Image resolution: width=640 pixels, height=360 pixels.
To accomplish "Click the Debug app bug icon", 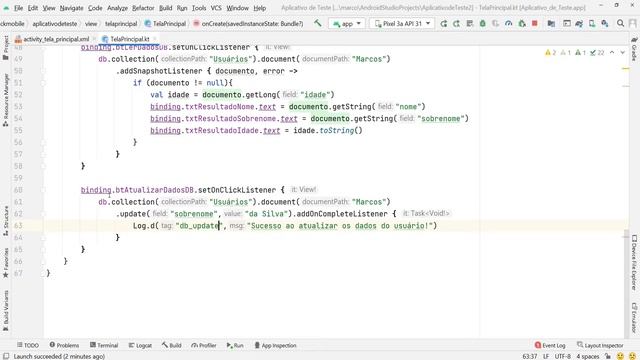I will click(482, 24).
